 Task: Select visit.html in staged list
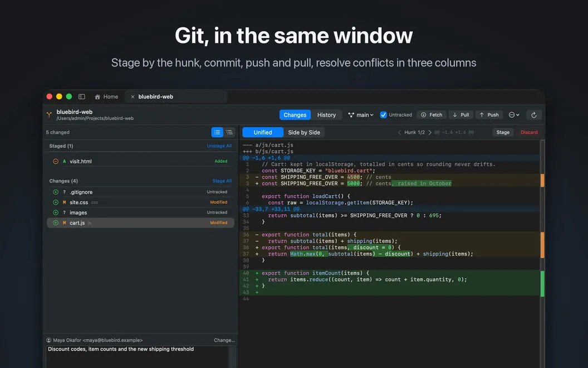[x=141, y=161]
